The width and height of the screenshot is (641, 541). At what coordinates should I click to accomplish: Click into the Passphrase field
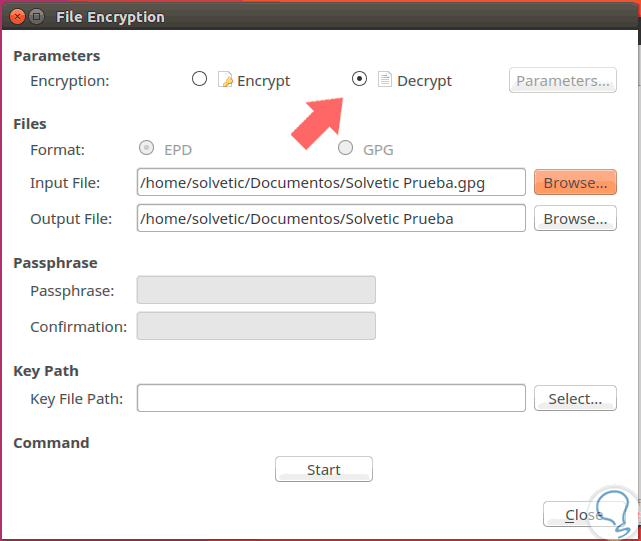click(x=256, y=291)
